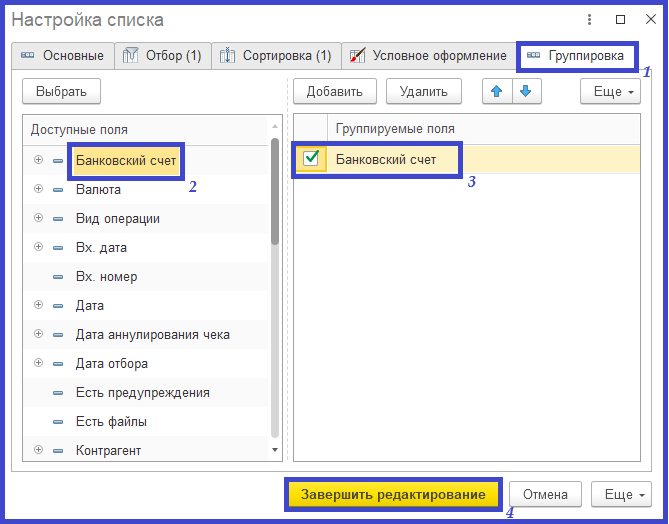Click the field icon next to Вх. номер
This screenshot has height=524, width=669.
[x=58, y=277]
